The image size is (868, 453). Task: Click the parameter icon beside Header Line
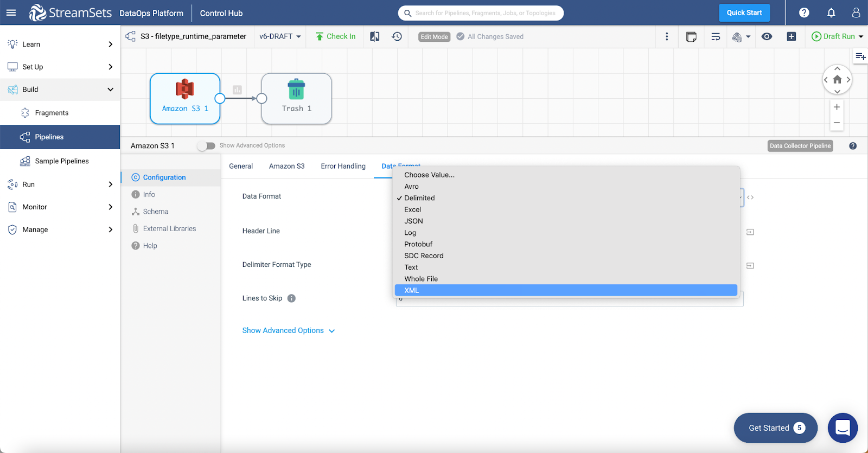click(x=750, y=232)
